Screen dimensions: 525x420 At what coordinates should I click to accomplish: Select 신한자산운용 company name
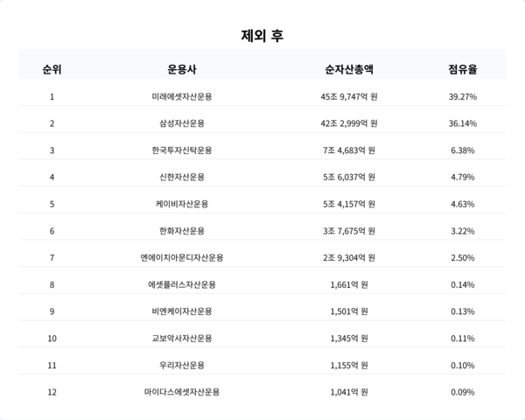[x=182, y=177]
